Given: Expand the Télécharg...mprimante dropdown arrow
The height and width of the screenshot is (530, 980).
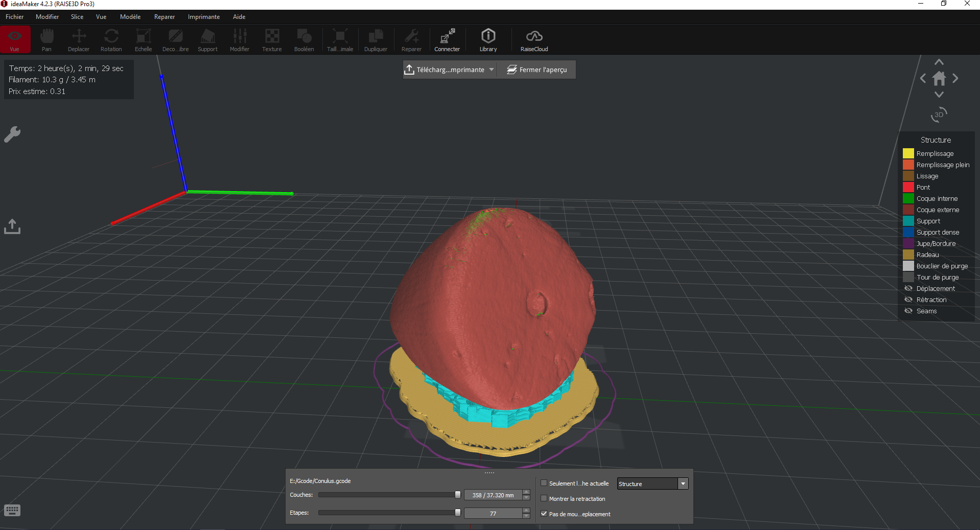Looking at the screenshot, I should [x=492, y=70].
